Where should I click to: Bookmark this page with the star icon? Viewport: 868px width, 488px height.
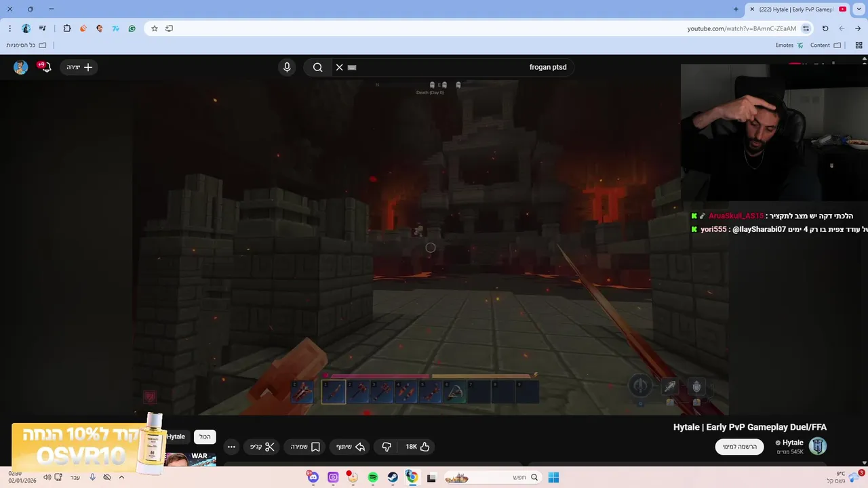pos(155,28)
